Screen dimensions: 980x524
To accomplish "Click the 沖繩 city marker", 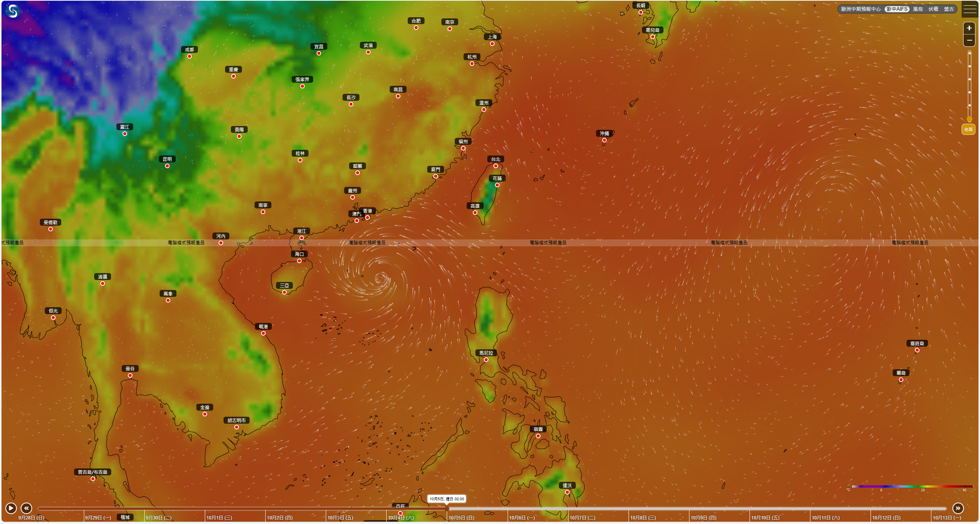I will (604, 140).
